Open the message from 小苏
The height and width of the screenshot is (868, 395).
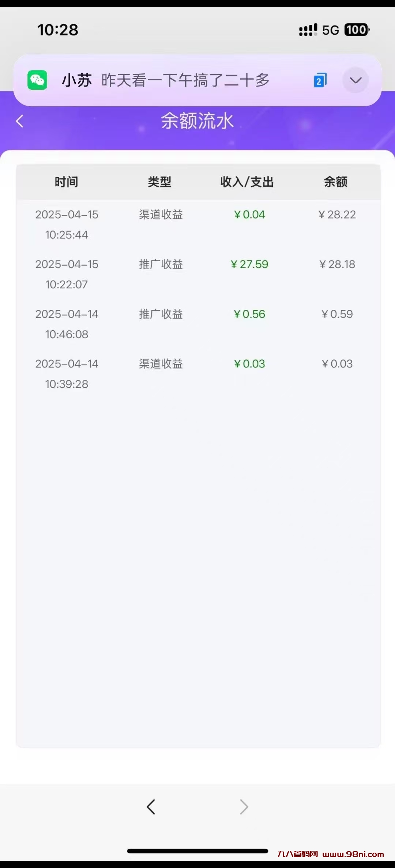166,80
